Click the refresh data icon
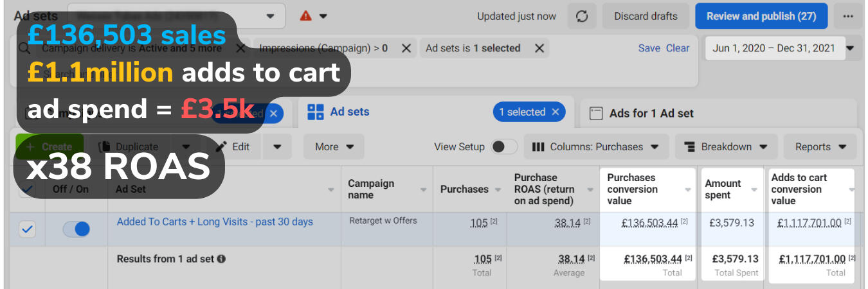This screenshot has width=868, height=289. (582, 17)
